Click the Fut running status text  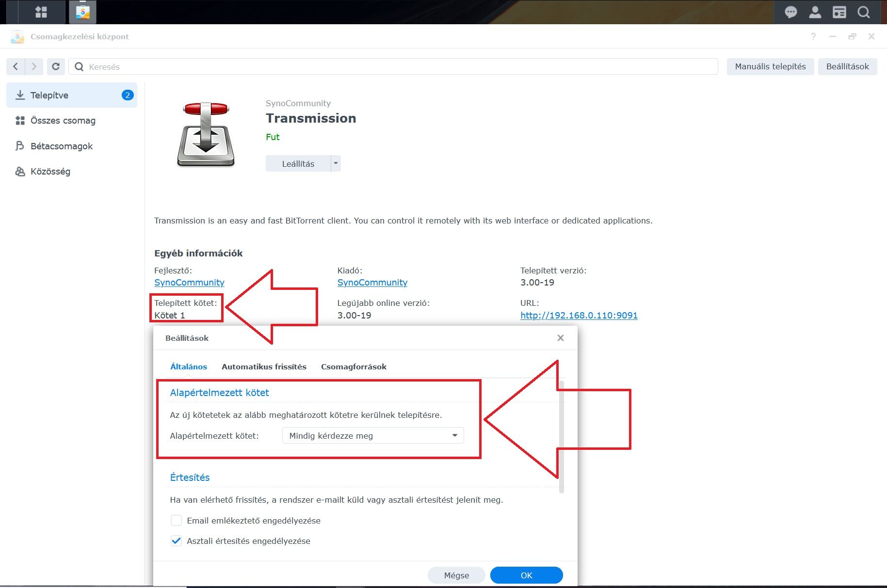coord(273,137)
